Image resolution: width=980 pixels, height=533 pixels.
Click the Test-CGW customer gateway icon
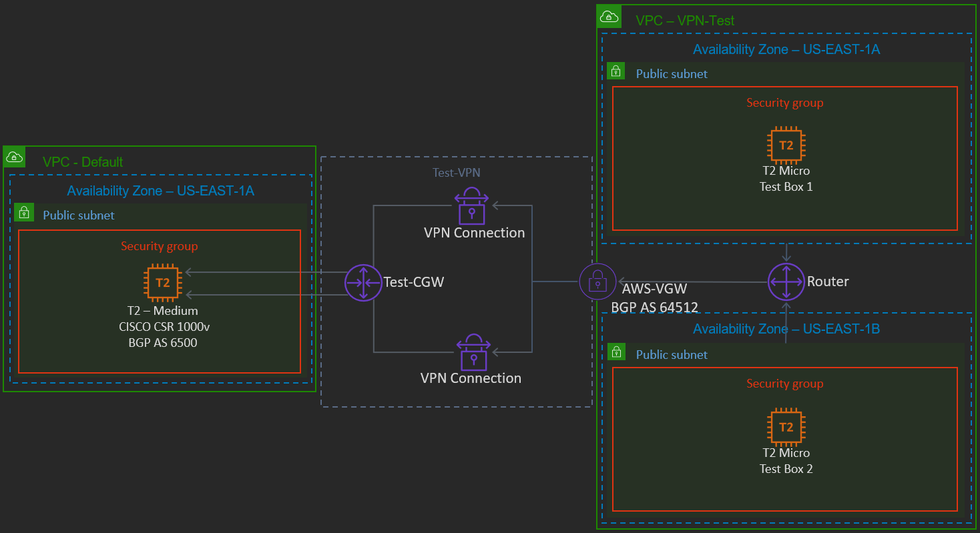[363, 282]
